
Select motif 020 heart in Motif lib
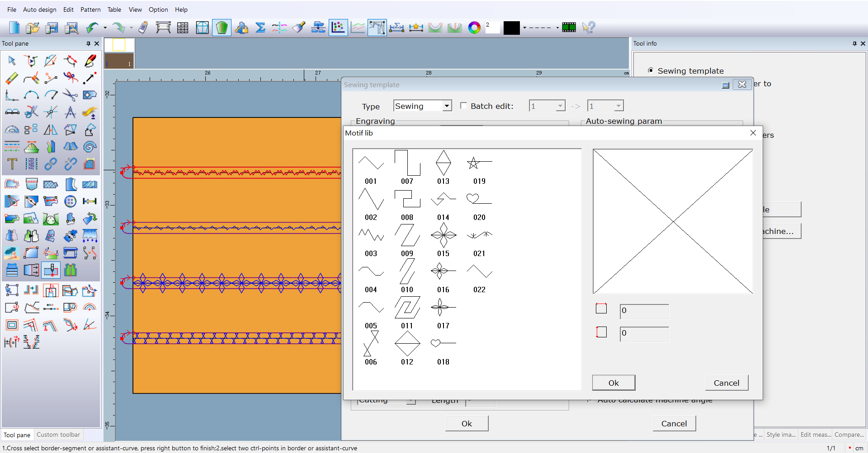479,204
